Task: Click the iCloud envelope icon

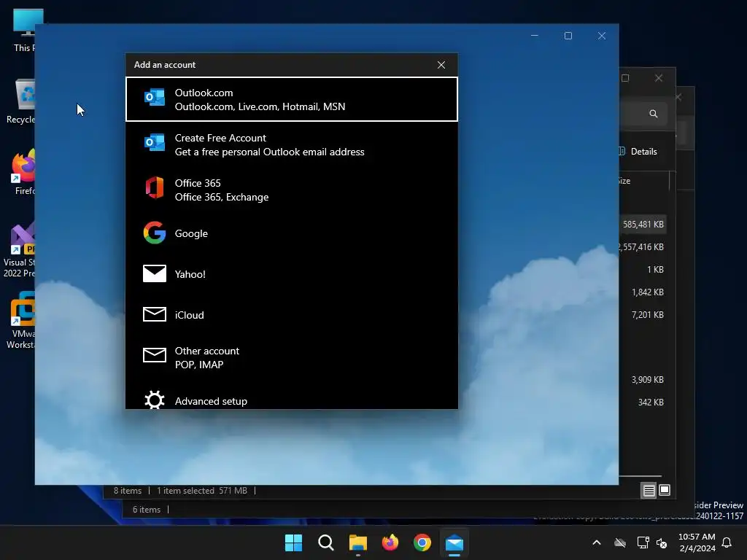Action: point(155,314)
